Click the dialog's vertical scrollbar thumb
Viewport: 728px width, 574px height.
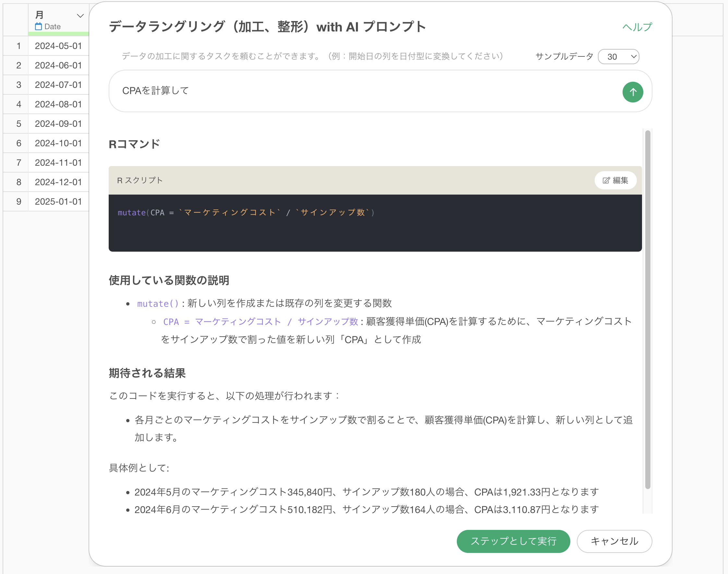tap(647, 309)
